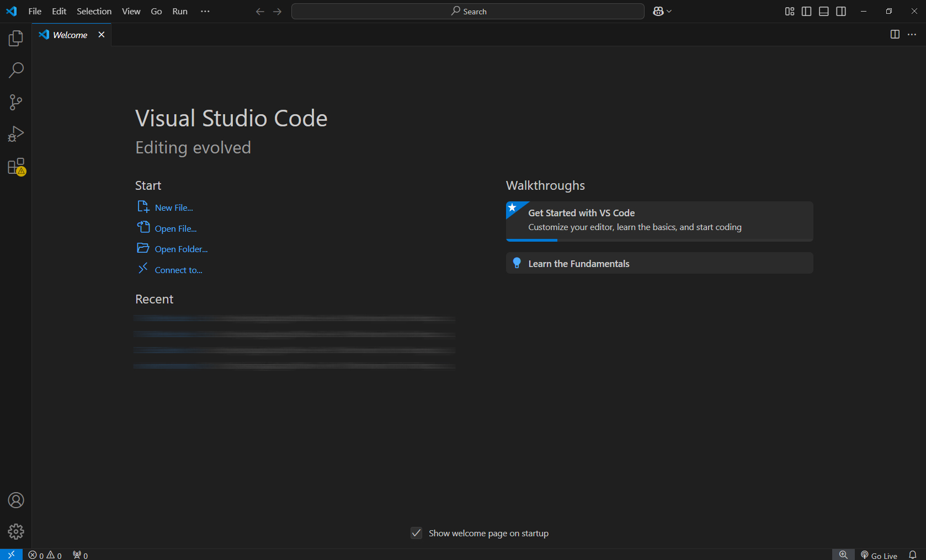Toggle the secondary side bar

point(841,11)
